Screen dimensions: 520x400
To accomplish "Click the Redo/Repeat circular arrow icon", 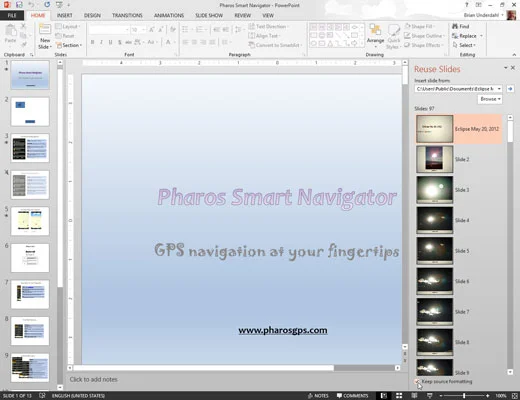I will (47, 5).
